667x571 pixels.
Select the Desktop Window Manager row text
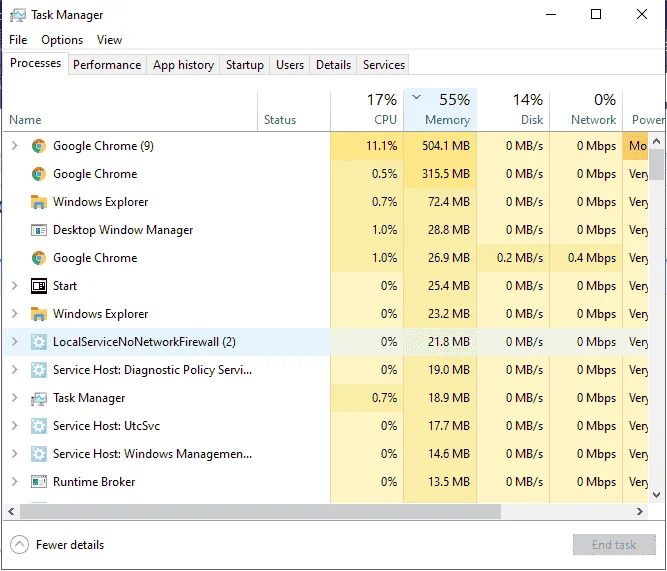click(x=123, y=230)
